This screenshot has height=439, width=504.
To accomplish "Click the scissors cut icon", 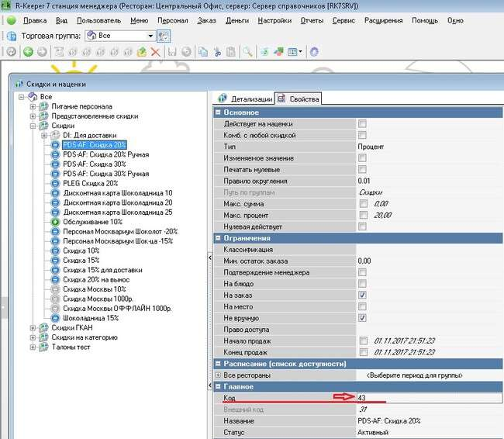I will 217,52.
